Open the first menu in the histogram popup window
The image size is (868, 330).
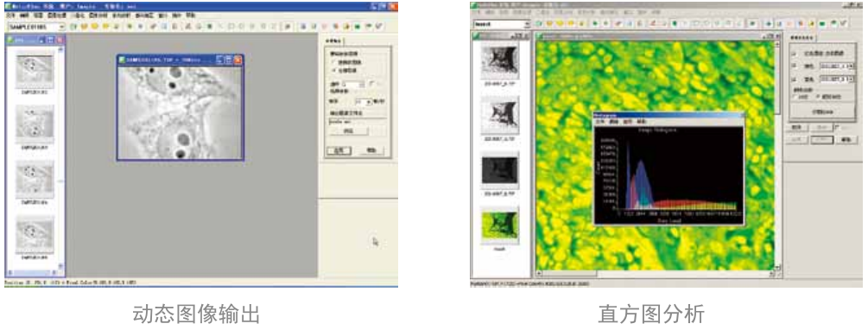[x=599, y=121]
